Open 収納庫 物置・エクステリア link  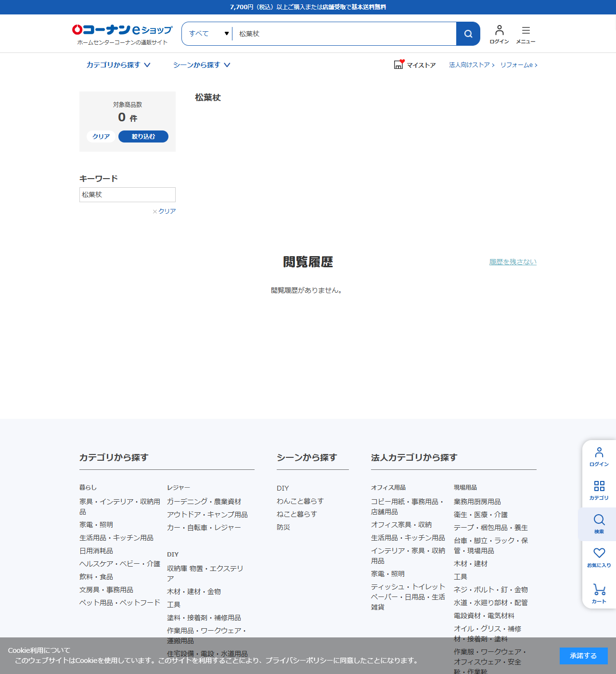click(205, 573)
